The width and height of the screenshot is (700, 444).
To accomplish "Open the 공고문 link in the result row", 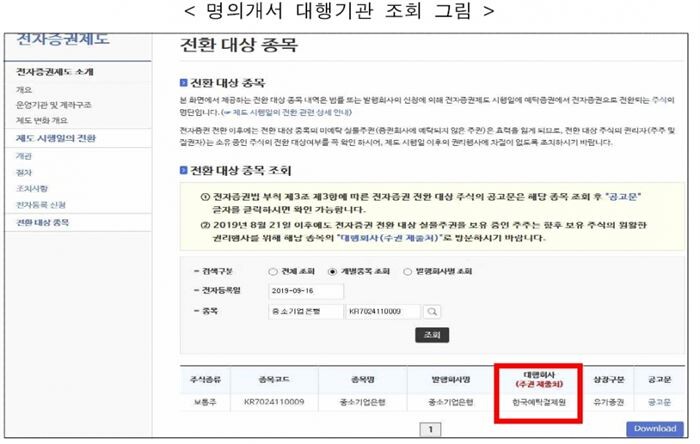I will pos(659,402).
